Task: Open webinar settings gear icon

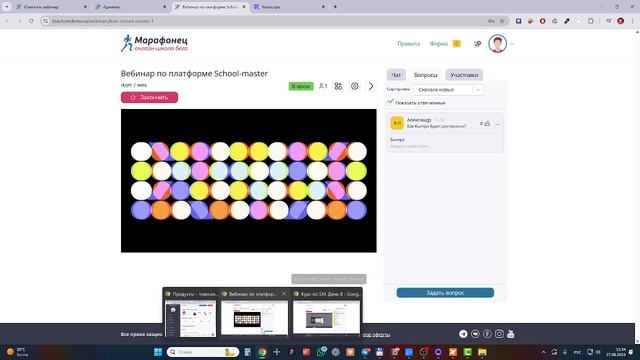Action: [355, 86]
